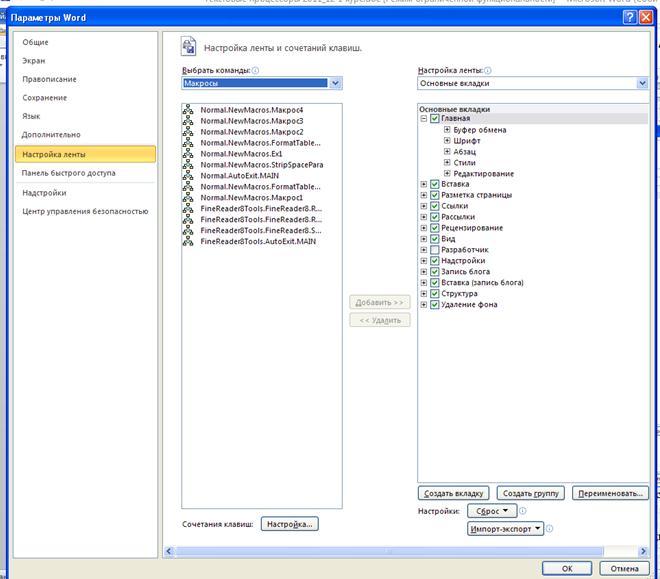The width and height of the screenshot is (660, 579).
Task: Expand the Редактирование group
Action: [x=447, y=173]
